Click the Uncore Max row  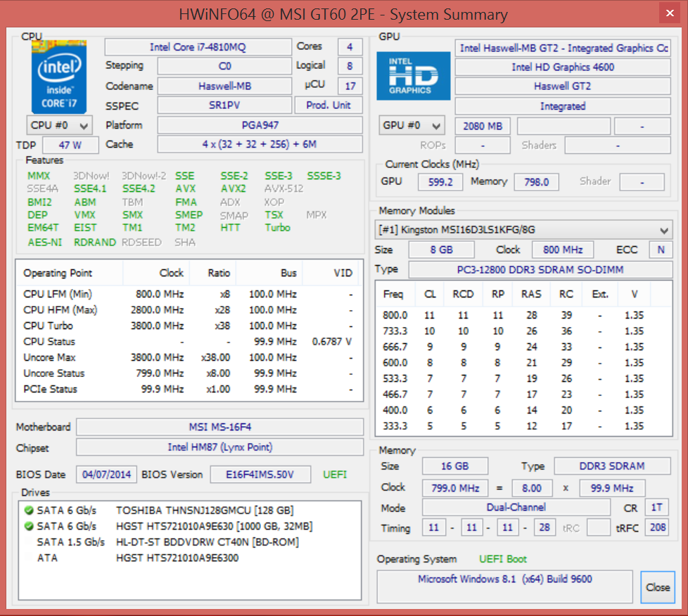click(189, 357)
